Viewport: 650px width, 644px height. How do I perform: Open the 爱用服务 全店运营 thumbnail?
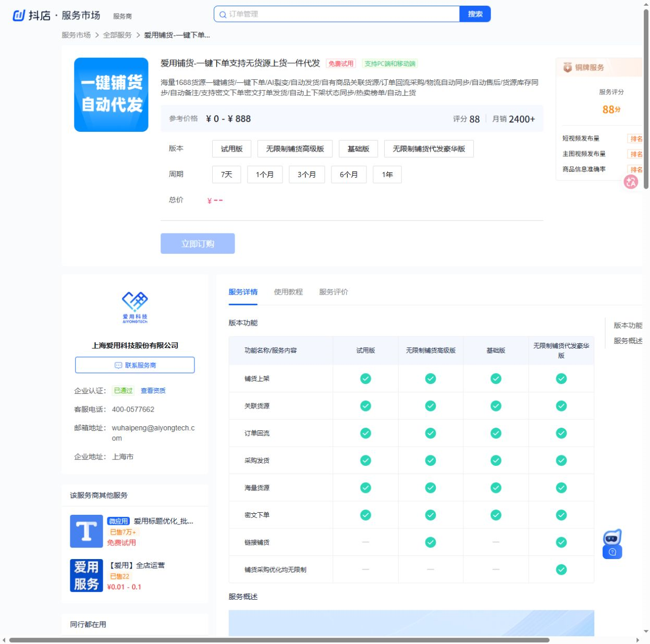tap(87, 576)
